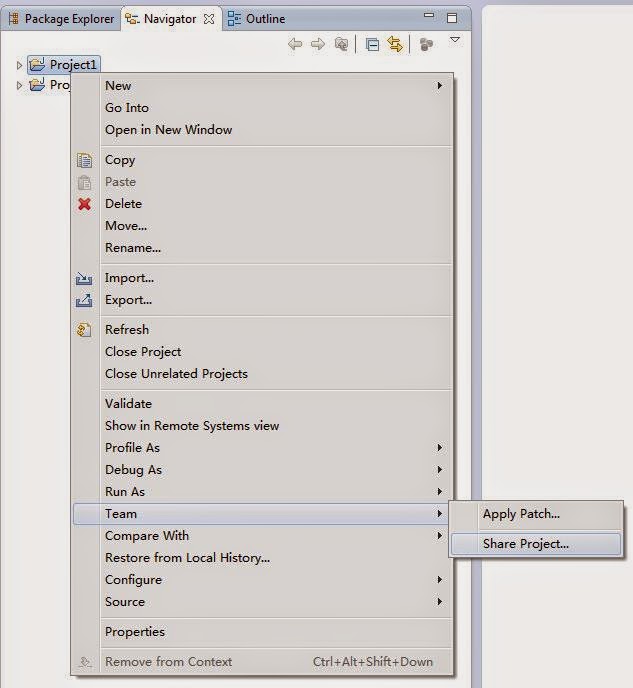Expand the Run As submenu arrow
The height and width of the screenshot is (688, 633).
point(439,491)
